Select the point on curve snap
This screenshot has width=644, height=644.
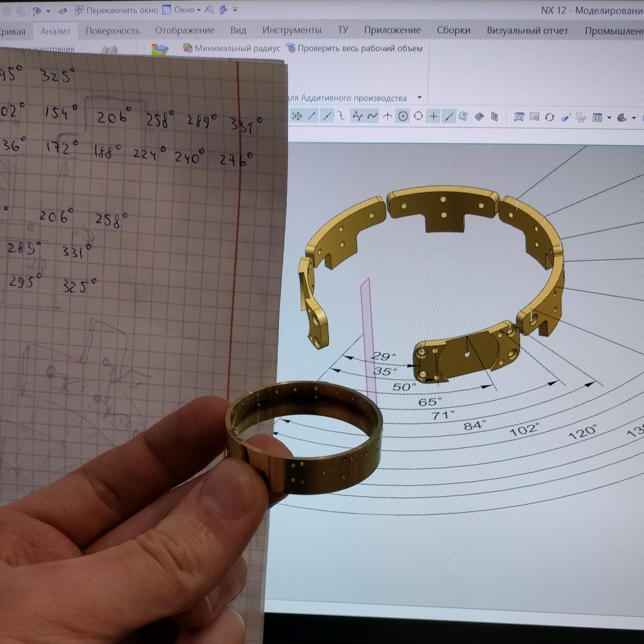coord(449,116)
